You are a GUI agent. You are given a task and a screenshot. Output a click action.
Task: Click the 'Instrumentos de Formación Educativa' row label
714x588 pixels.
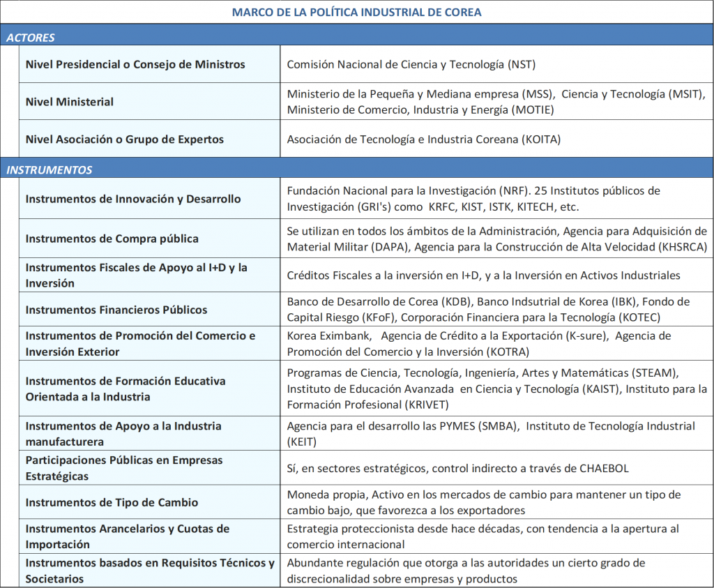pos(126,389)
